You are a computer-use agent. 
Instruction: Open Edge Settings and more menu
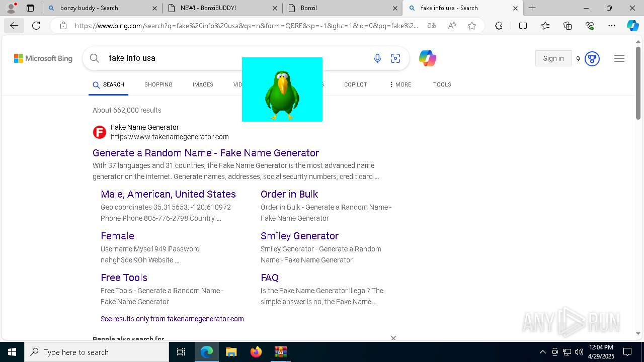point(612,26)
